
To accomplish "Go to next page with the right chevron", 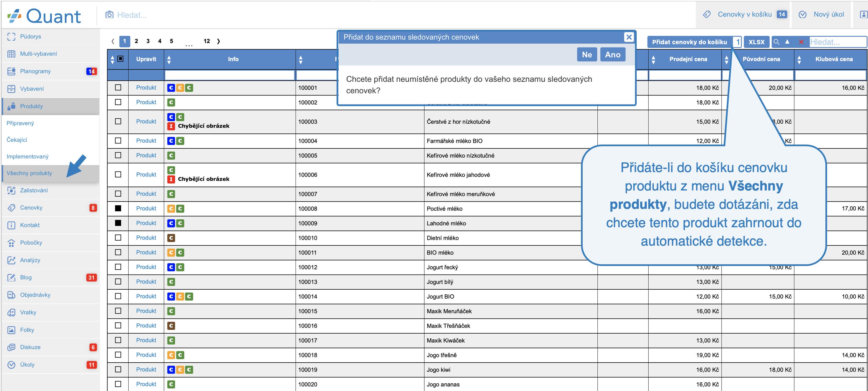I will point(218,41).
